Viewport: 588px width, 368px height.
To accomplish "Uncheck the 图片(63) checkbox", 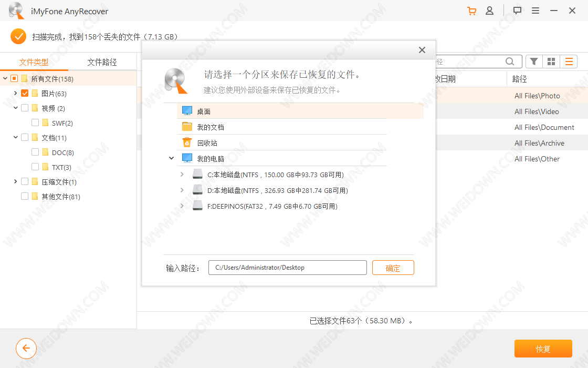I will 25,94.
